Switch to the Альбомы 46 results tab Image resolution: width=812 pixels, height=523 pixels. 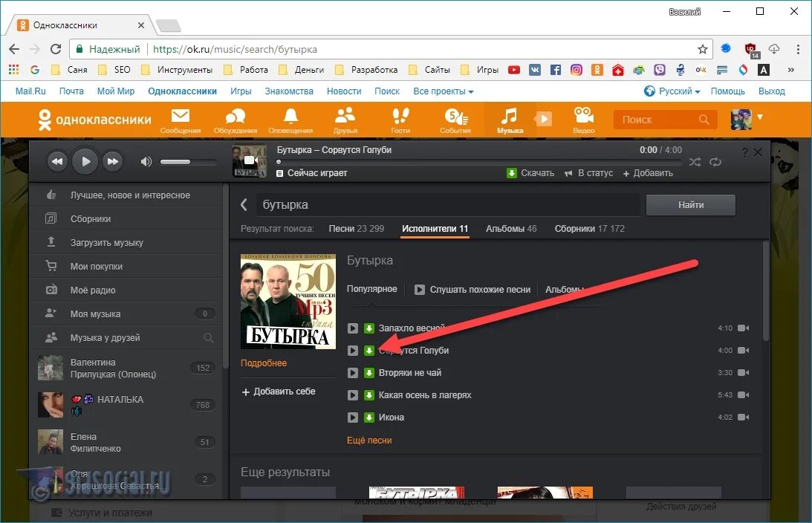point(511,228)
